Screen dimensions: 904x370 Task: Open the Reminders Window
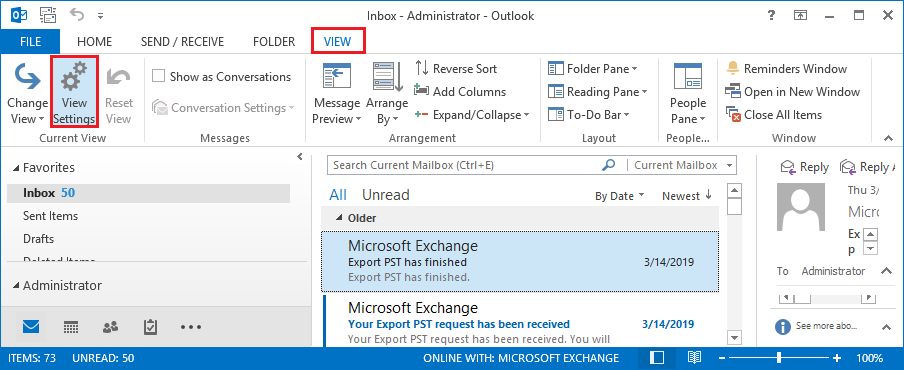(786, 69)
